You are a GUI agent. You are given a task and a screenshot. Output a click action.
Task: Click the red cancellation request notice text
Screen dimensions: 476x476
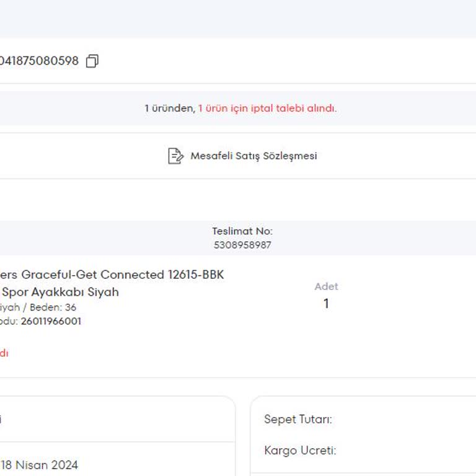click(x=267, y=108)
